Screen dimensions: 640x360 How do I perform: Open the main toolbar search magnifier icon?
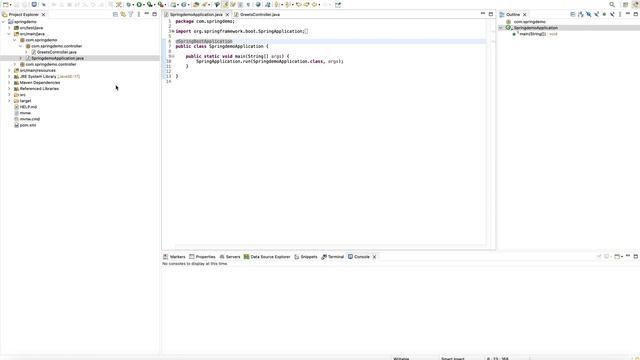(612, 4)
